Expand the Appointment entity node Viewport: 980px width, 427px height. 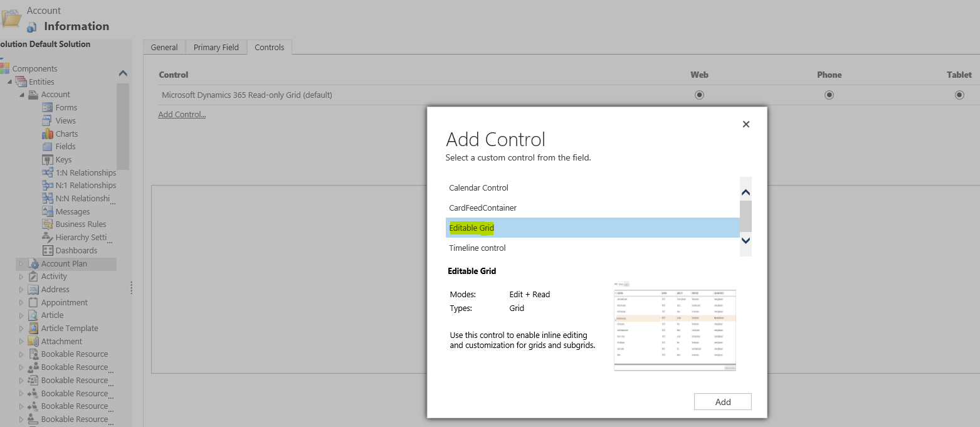tap(21, 302)
